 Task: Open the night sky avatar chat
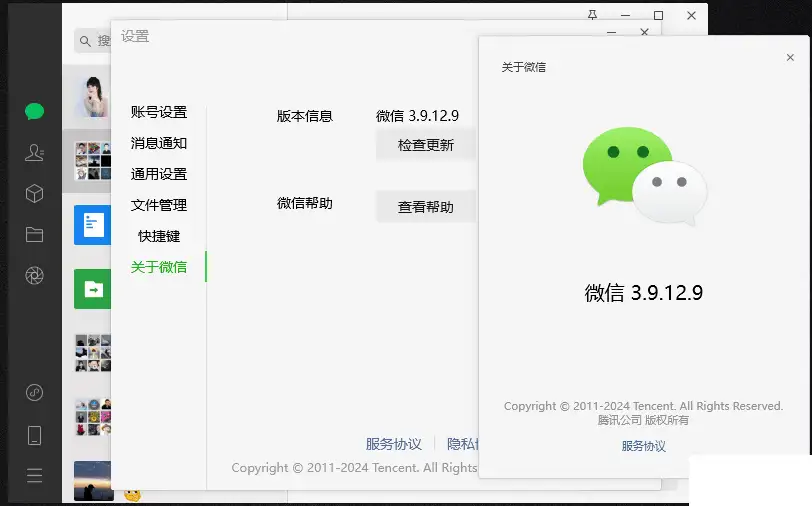click(x=93, y=481)
